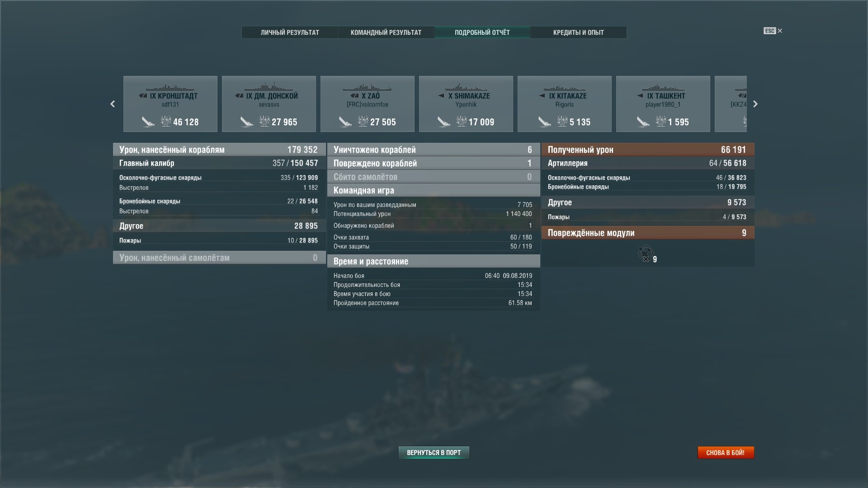
Task: Select the Подробный отчёт tab
Action: (482, 33)
